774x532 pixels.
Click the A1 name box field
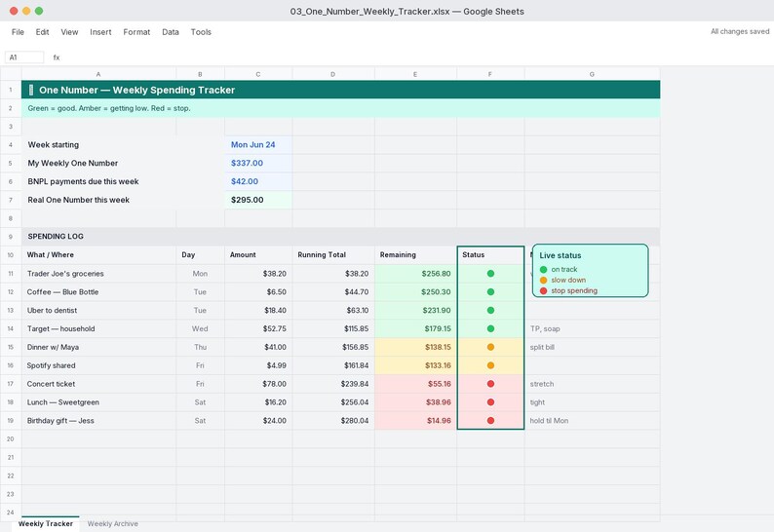pos(24,57)
